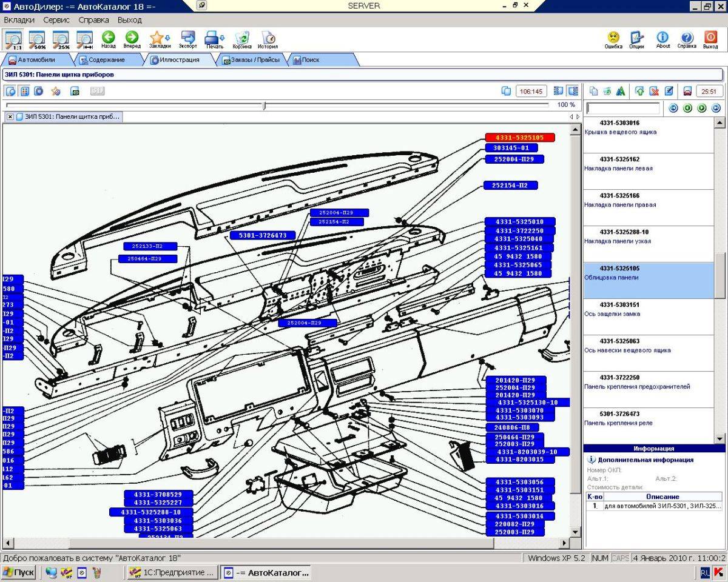Select the RU language indicator in tray
The image size is (728, 582).
point(705,572)
